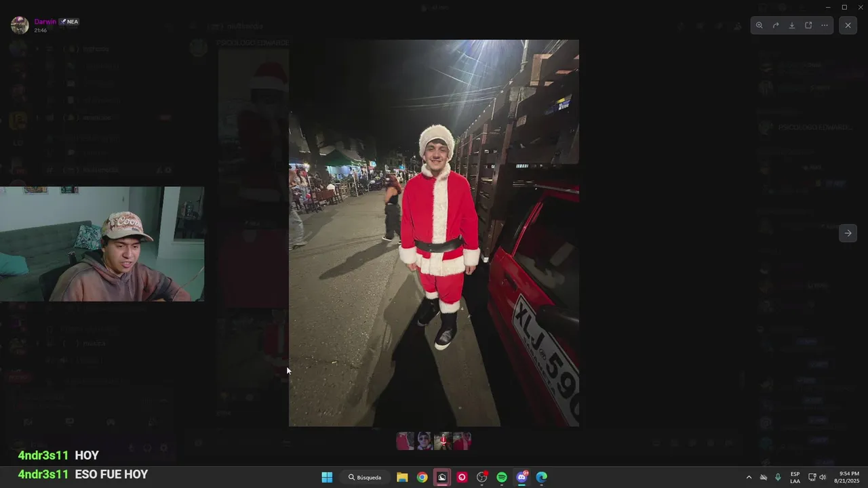Click the Búsqueda taskbar search box

coord(366,477)
